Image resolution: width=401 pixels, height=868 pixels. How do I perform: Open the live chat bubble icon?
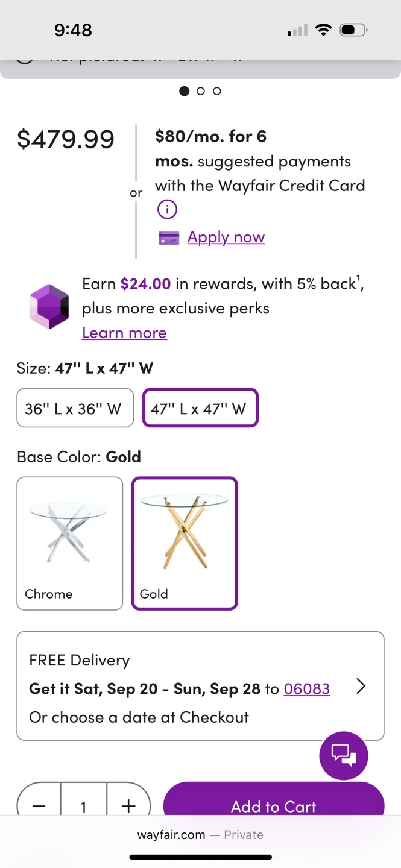tap(343, 755)
